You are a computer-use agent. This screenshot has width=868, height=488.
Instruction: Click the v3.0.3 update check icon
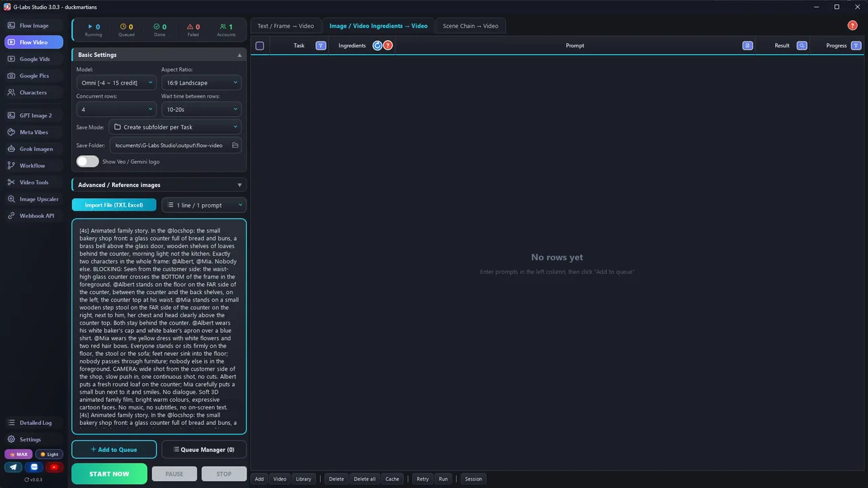tap(33, 479)
